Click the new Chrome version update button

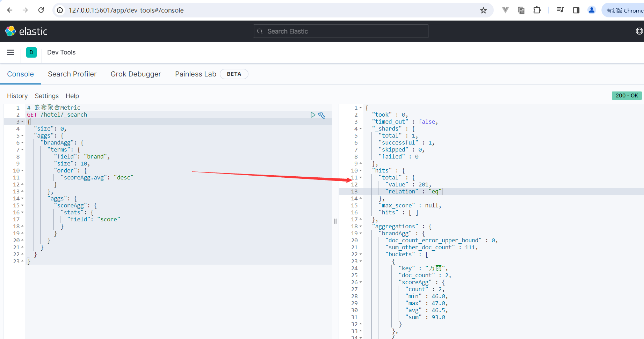(624, 10)
